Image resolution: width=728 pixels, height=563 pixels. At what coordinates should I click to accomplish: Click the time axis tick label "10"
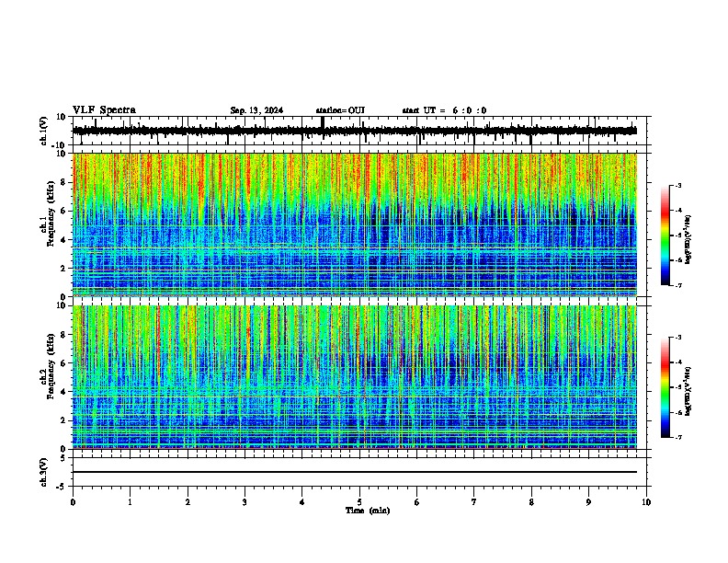[x=646, y=502]
